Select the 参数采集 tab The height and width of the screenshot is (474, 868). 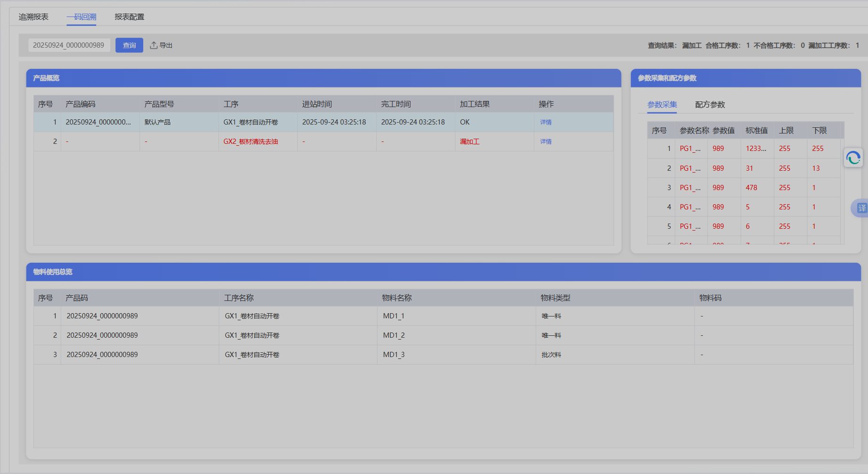point(662,105)
